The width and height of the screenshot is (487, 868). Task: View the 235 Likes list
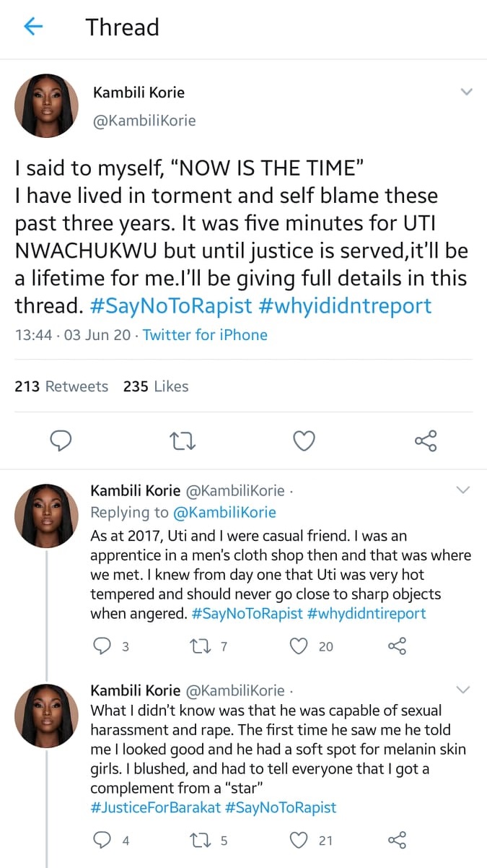[155, 386]
